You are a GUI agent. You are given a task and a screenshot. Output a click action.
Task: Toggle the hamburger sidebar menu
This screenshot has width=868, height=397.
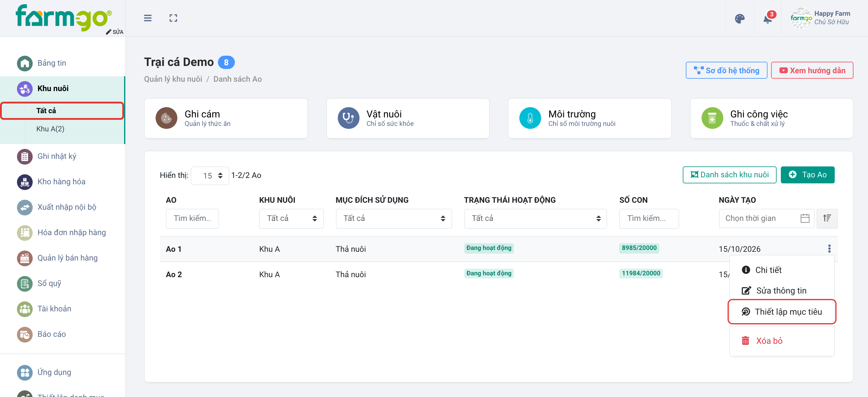(148, 18)
